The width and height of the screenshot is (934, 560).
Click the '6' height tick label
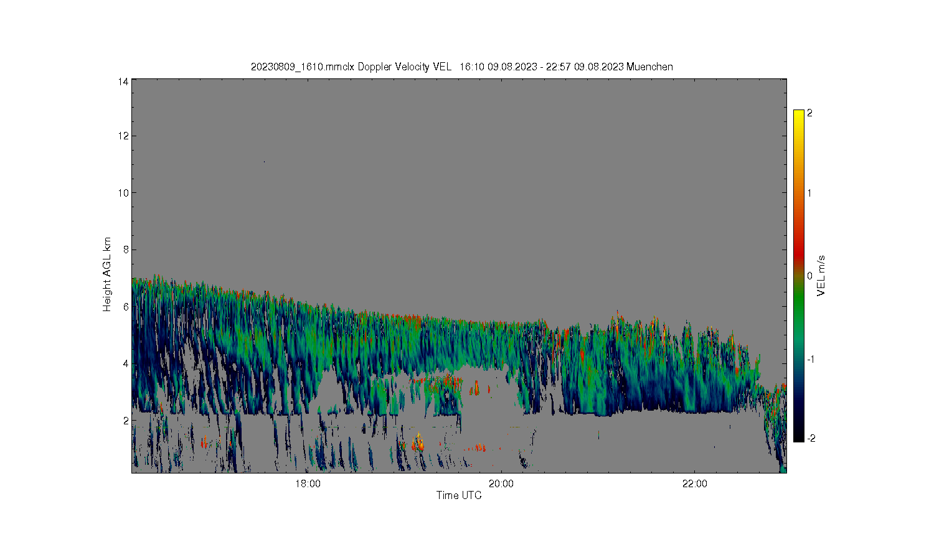point(126,307)
